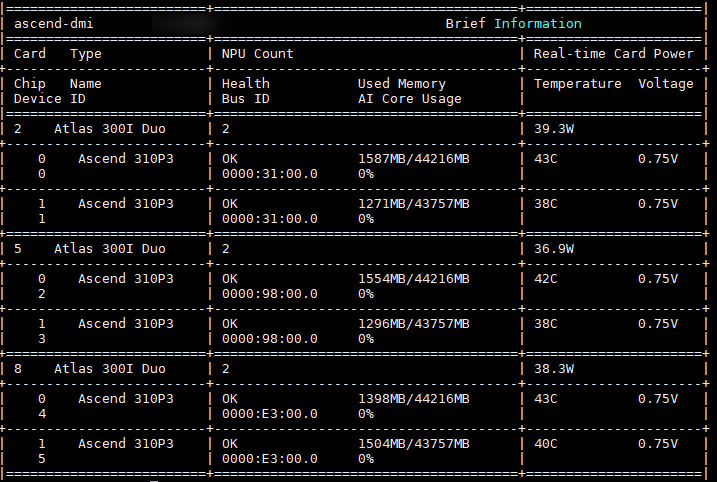Click the temperature value '42C'
The height and width of the screenshot is (482, 717).
point(546,278)
